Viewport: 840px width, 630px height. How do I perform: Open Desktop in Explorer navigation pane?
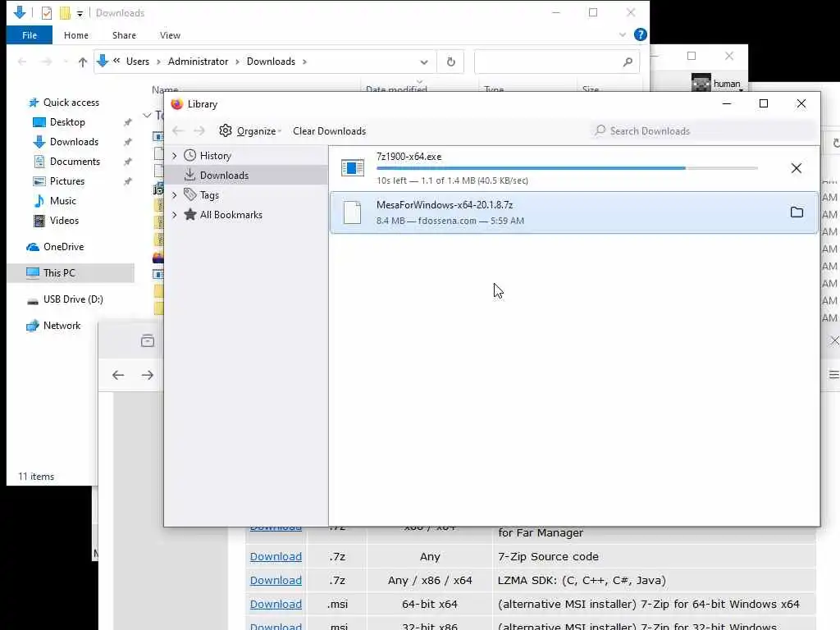[67, 122]
